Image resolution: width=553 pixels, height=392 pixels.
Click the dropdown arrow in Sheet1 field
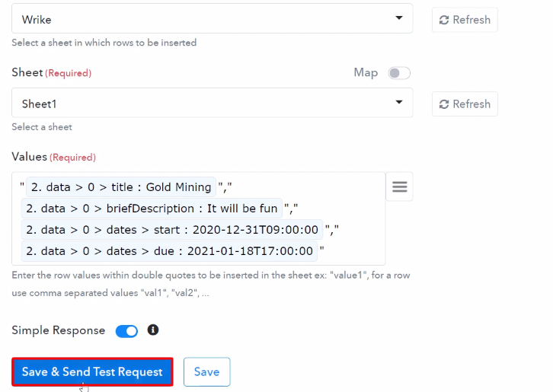pyautogui.click(x=399, y=102)
